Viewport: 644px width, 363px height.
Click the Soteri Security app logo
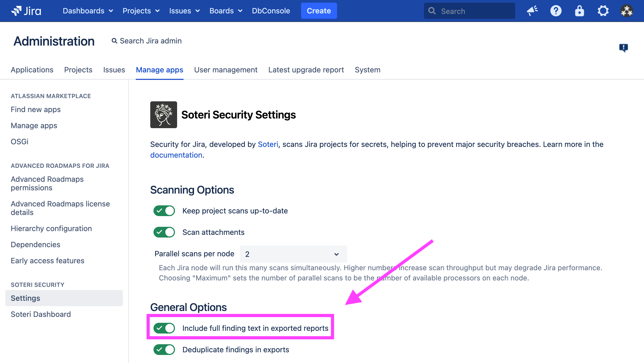point(164,115)
